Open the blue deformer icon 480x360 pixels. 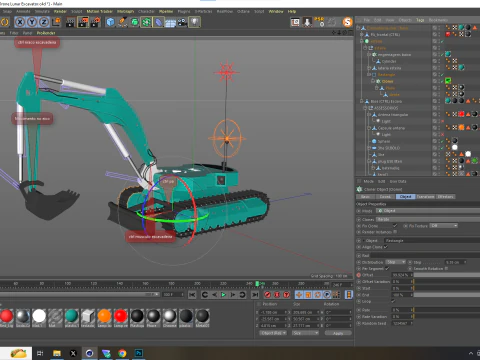(158, 22)
